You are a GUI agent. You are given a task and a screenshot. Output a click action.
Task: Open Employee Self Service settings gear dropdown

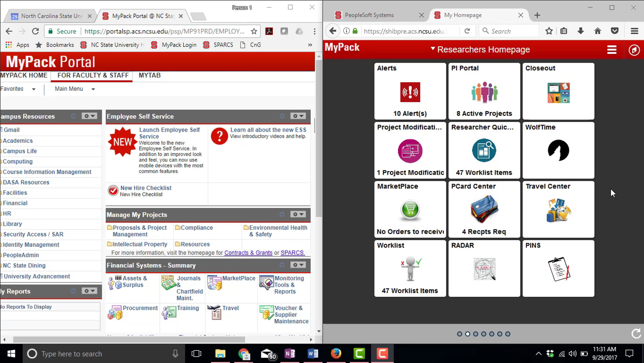298,116
